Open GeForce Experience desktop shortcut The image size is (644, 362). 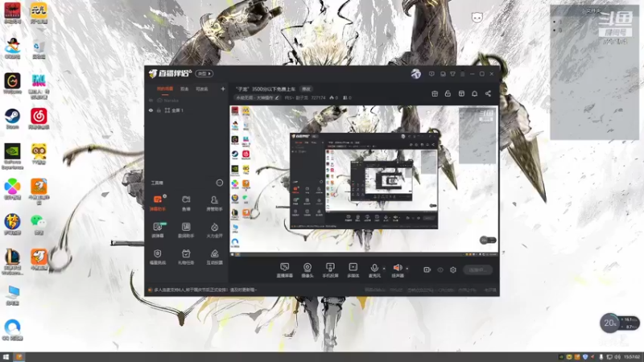[12, 156]
